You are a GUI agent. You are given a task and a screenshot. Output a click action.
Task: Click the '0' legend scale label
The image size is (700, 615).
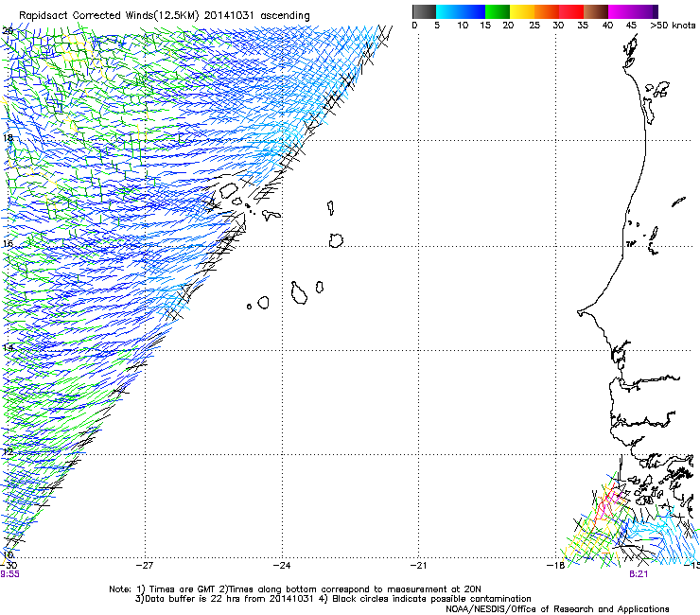[414, 26]
